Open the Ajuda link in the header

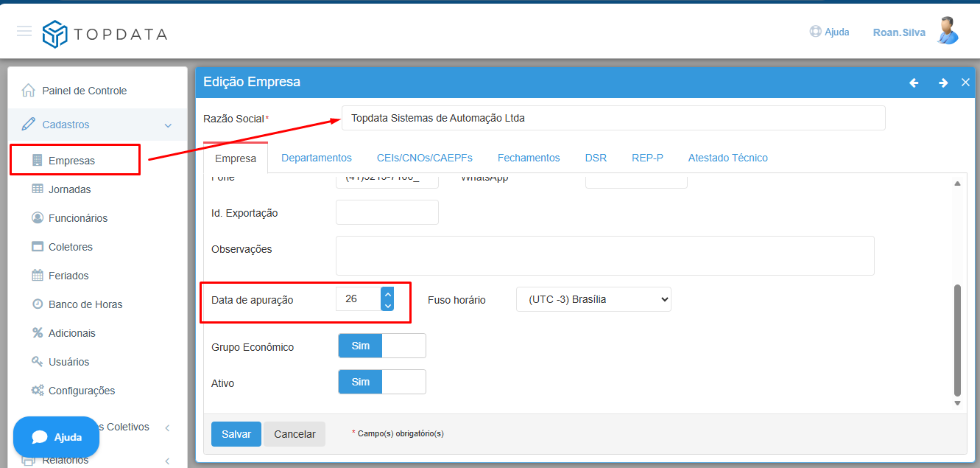[837, 32]
